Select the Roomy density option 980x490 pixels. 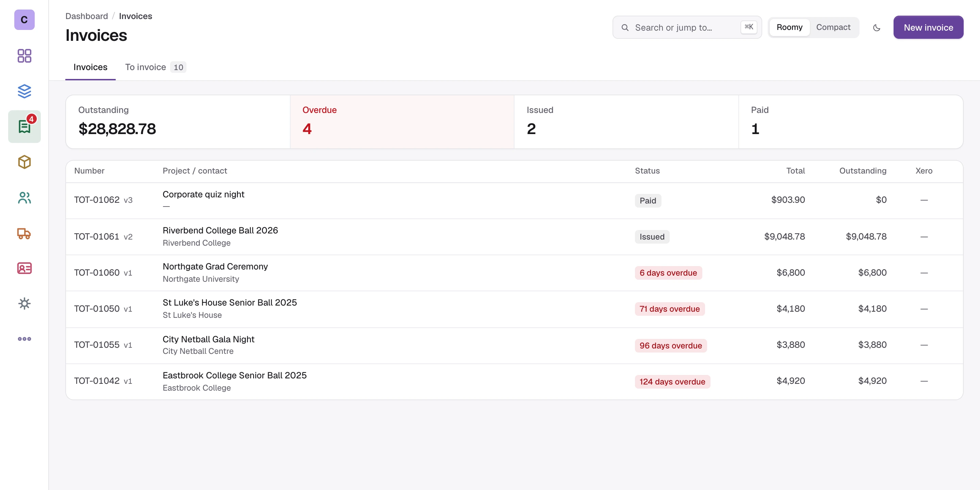(x=789, y=27)
